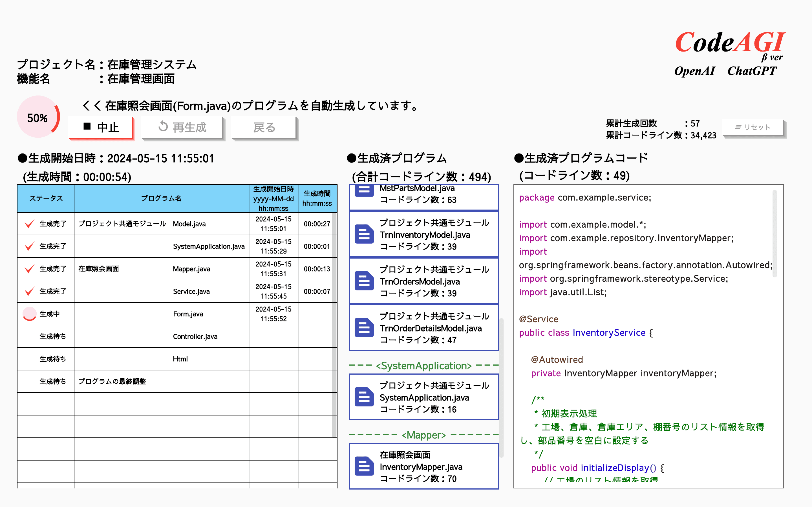The image size is (812, 507).
Task: Click file icon for SystemApplication.java card
Action: coord(364,397)
